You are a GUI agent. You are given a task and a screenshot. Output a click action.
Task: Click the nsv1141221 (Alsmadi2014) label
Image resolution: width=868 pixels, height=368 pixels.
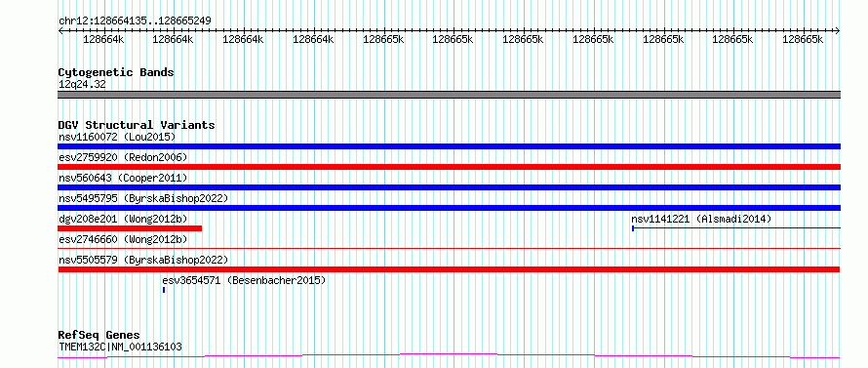[x=701, y=219]
